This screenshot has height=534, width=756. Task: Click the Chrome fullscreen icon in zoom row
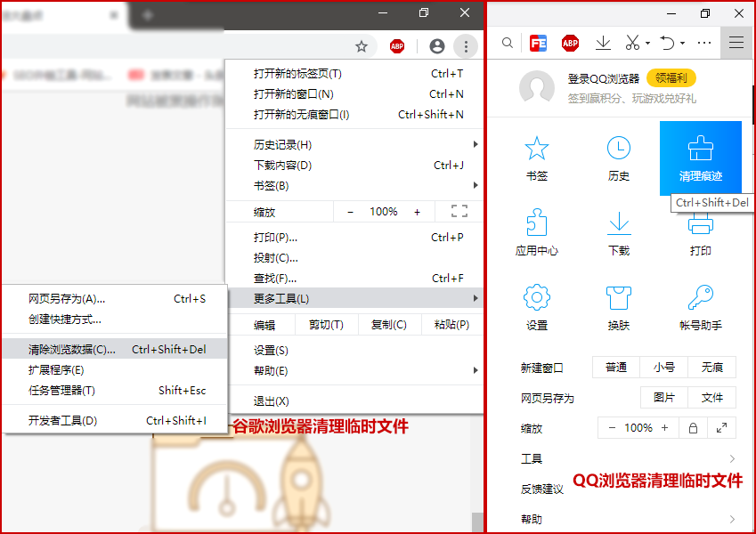(x=459, y=211)
